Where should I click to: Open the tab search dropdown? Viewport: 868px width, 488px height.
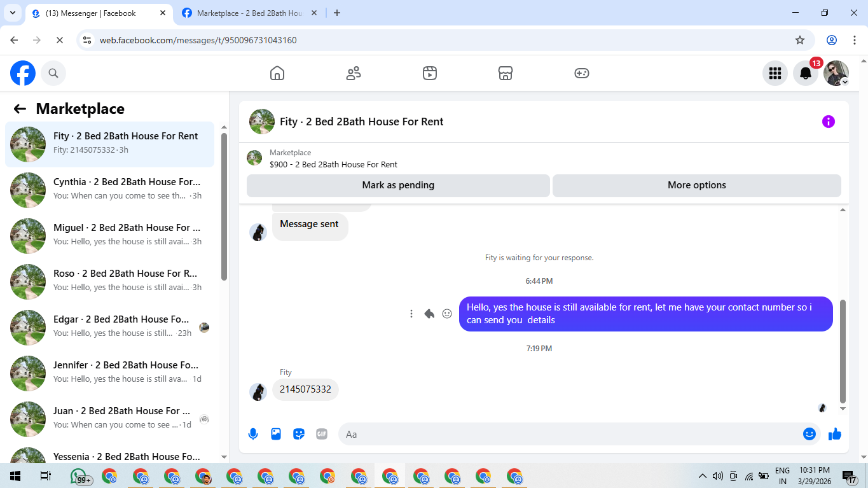click(12, 13)
